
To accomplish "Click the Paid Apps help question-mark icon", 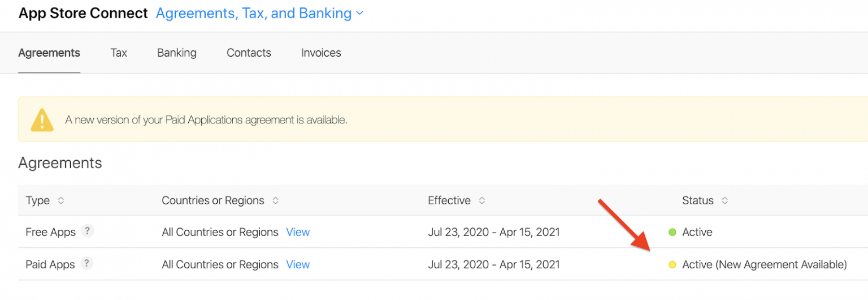I will point(86,264).
